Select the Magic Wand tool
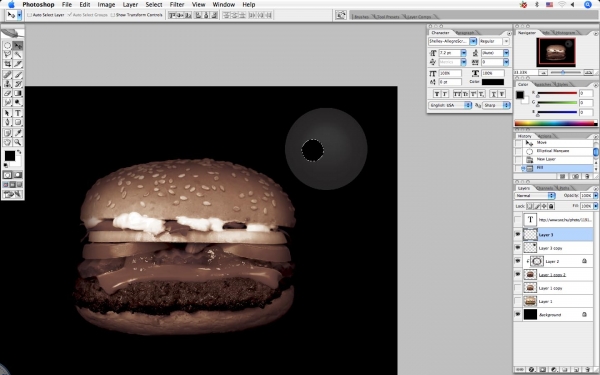Screen dimensions: 600x375 tap(18, 55)
